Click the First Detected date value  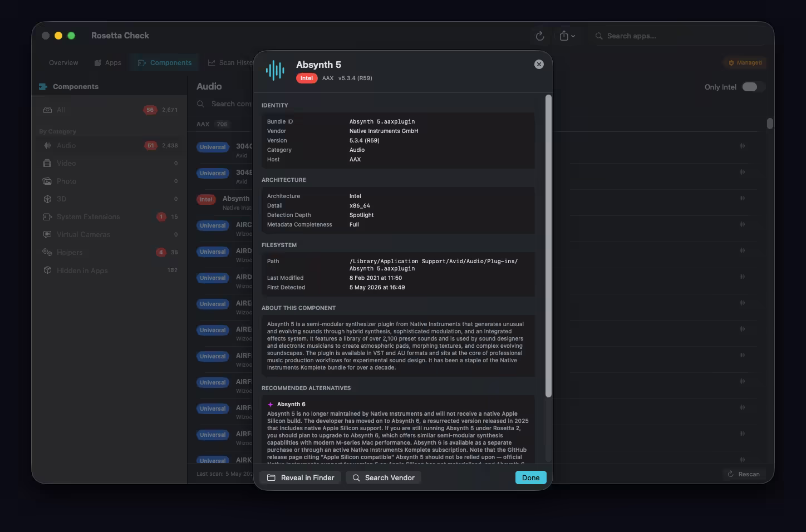coord(377,288)
